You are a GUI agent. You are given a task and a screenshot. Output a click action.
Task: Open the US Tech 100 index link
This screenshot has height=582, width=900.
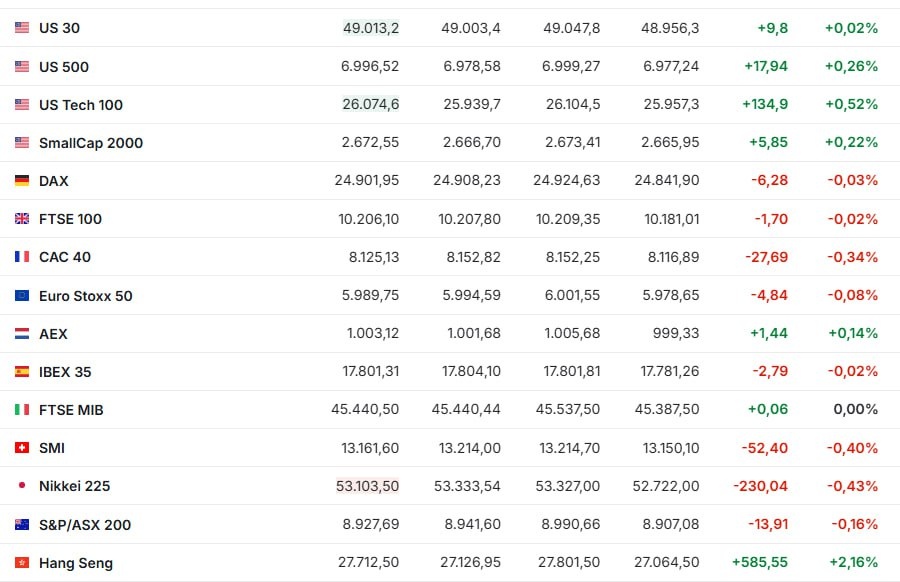click(x=81, y=105)
